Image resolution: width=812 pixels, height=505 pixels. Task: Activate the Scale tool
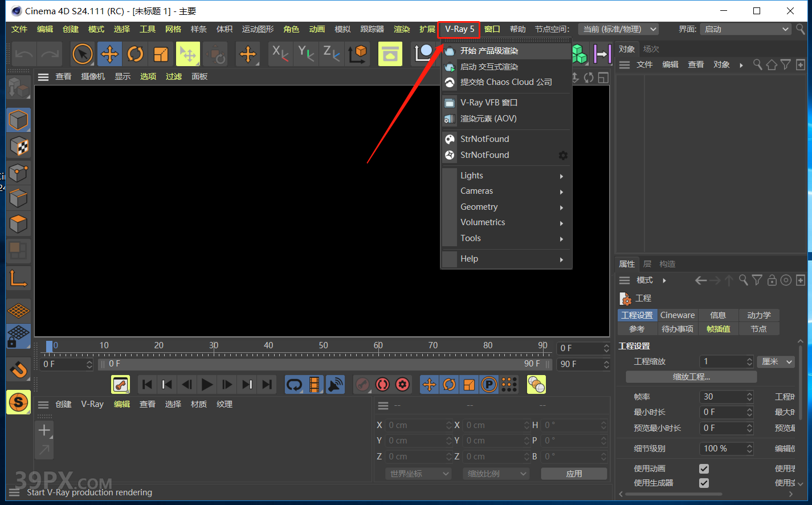(x=161, y=54)
